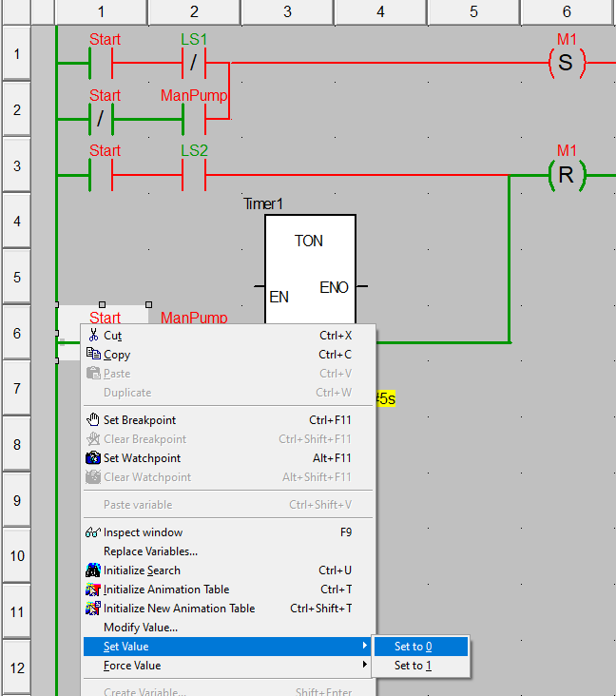Click the Start negated contact in row 2
The height and width of the screenshot is (696, 616).
101,120
